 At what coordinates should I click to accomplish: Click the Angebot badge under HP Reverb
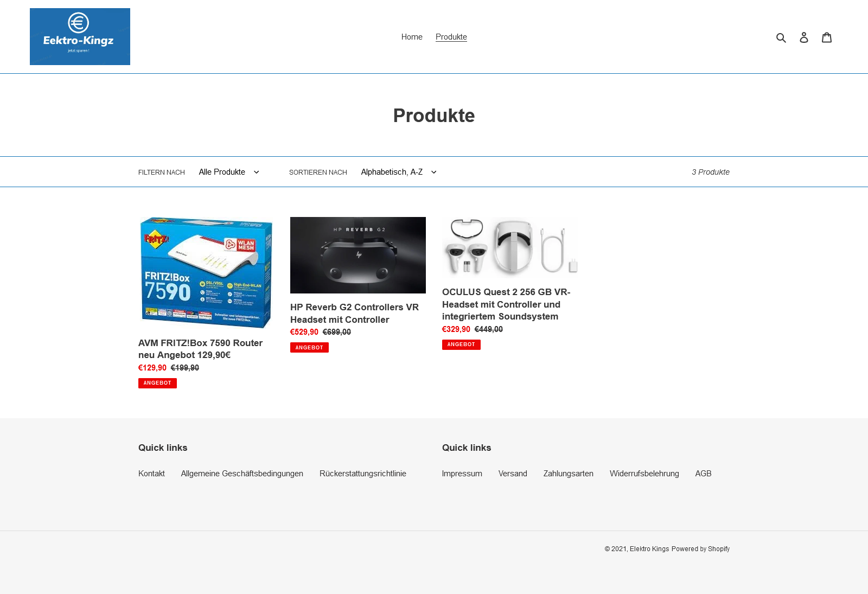[x=309, y=348]
